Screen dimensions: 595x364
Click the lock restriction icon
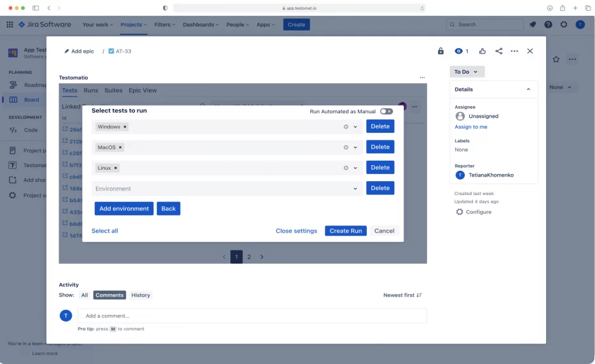click(x=441, y=51)
